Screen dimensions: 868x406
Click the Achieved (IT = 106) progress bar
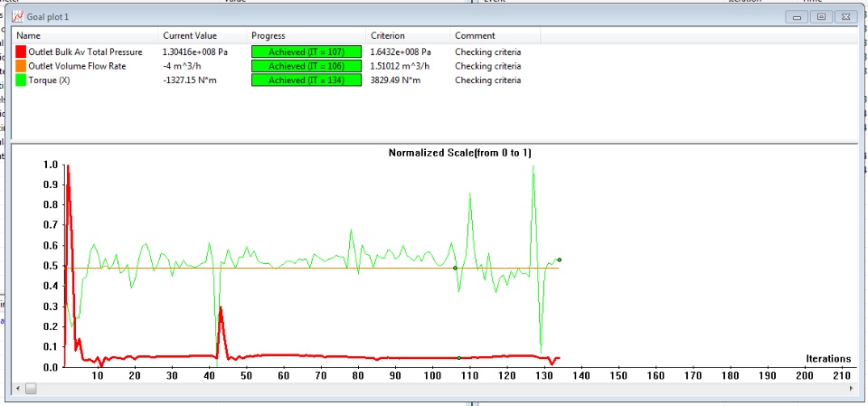coord(307,67)
